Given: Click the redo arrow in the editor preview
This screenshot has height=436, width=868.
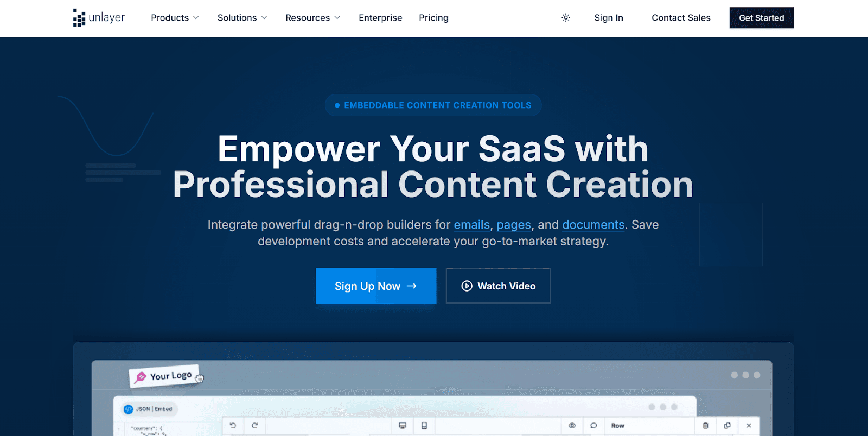Looking at the screenshot, I should pyautogui.click(x=254, y=426).
